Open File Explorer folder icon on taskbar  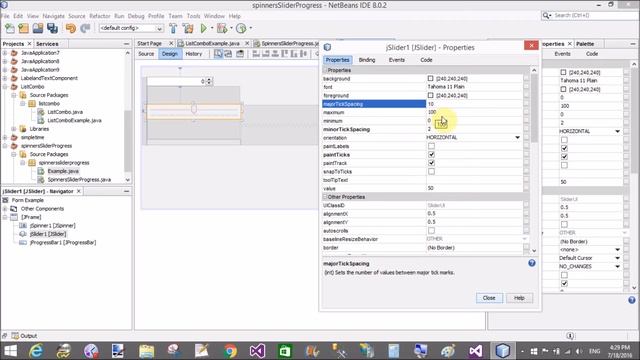tap(147, 351)
